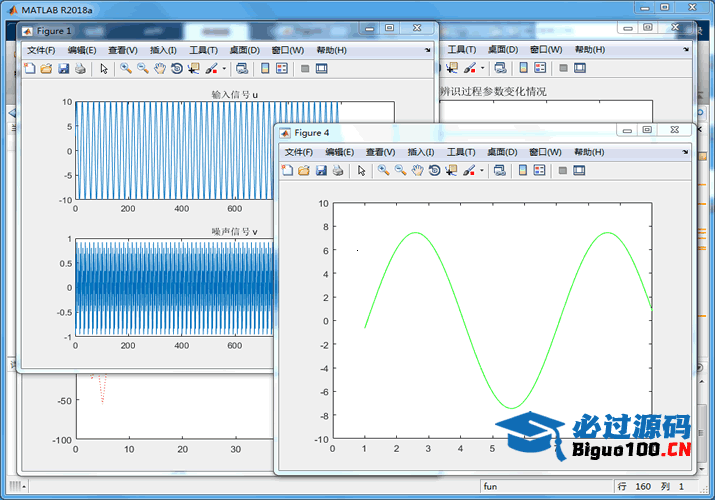715x500 pixels.
Task: Click Link Plot icon in Figure 1 toolbar
Action: point(242,69)
